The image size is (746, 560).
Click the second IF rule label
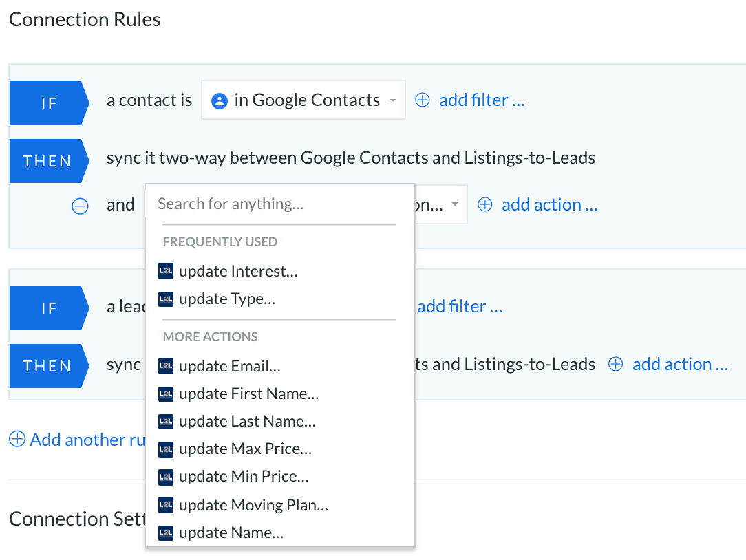tap(49, 308)
